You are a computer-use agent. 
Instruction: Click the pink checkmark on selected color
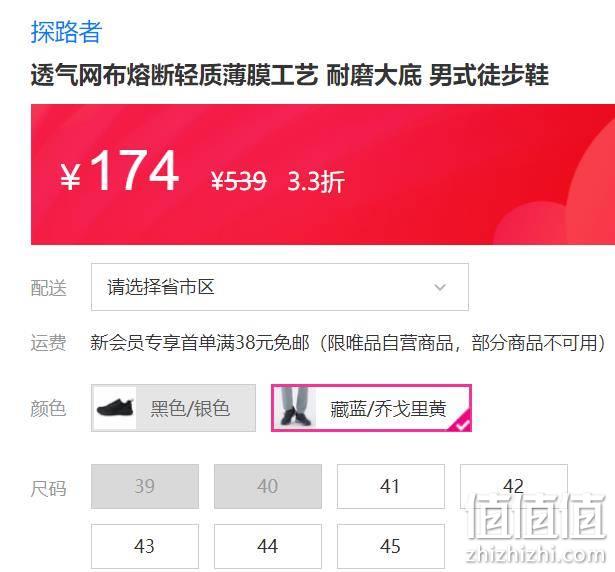click(x=462, y=423)
